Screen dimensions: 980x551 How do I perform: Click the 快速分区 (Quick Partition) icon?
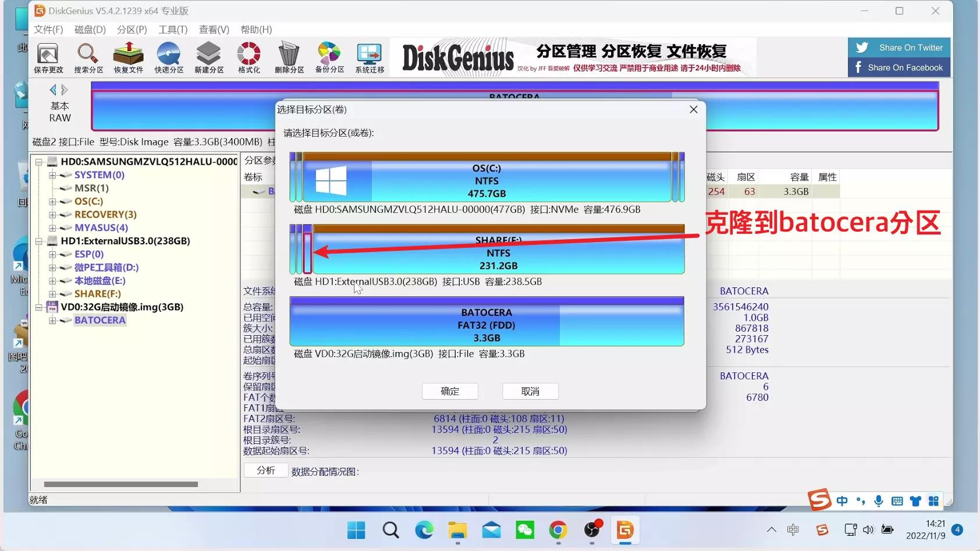[169, 57]
